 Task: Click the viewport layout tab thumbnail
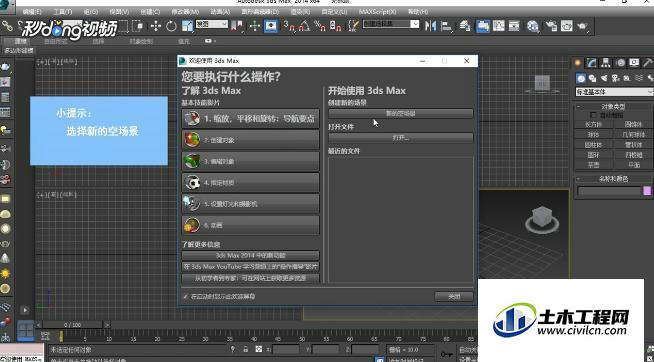point(25,330)
